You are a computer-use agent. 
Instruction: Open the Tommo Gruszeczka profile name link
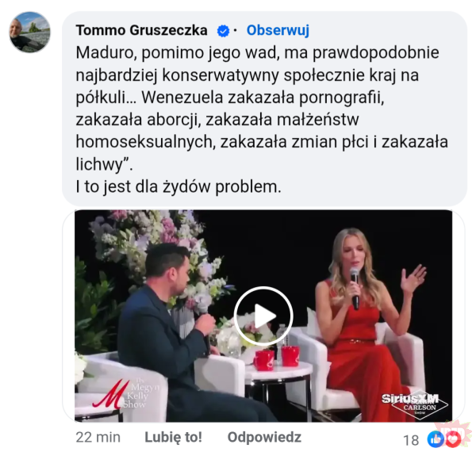(141, 30)
